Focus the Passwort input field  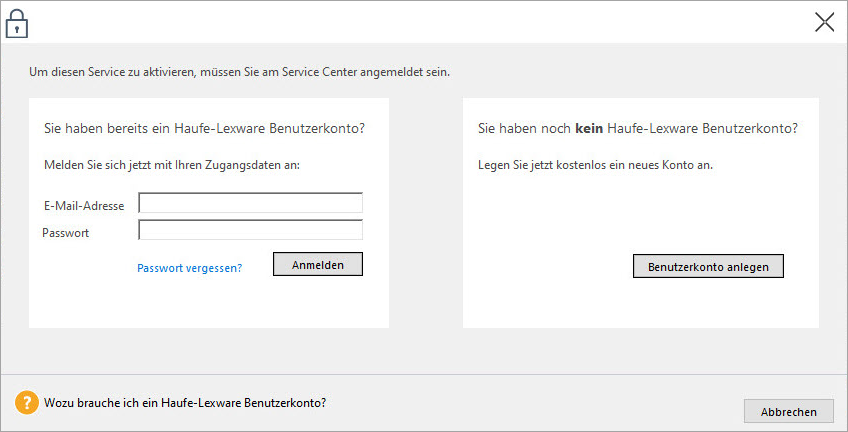250,230
